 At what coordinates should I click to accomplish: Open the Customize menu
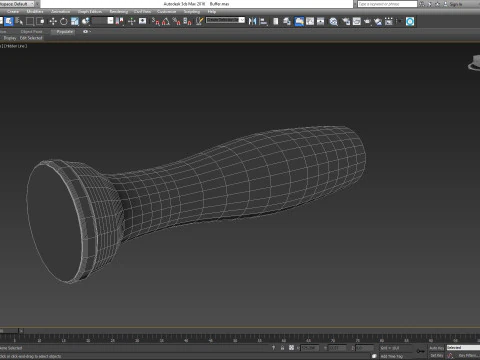pyautogui.click(x=167, y=11)
